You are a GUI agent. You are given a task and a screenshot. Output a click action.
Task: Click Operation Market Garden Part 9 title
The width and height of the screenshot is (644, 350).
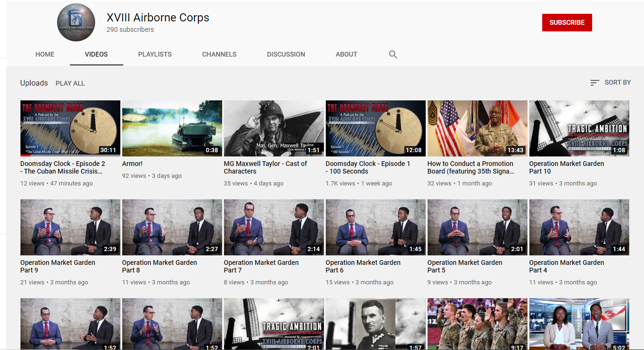(58, 266)
